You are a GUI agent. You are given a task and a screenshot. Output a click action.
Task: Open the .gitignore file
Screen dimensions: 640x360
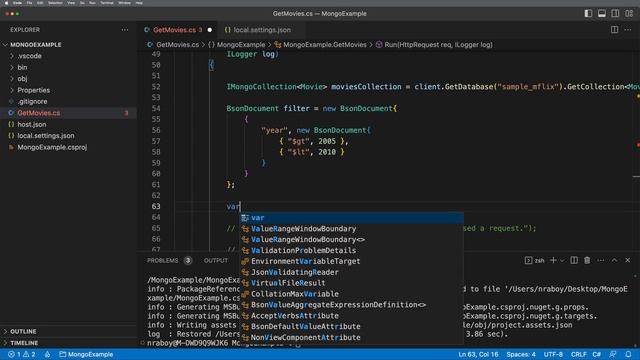pos(32,101)
